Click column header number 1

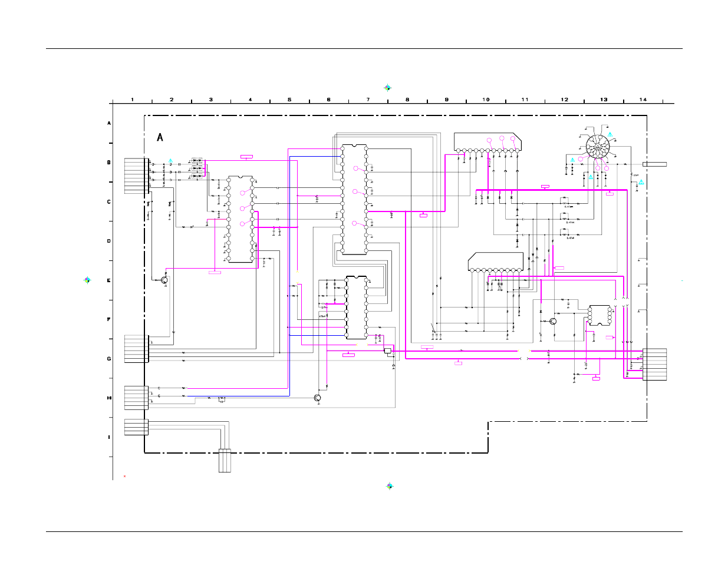(x=132, y=100)
